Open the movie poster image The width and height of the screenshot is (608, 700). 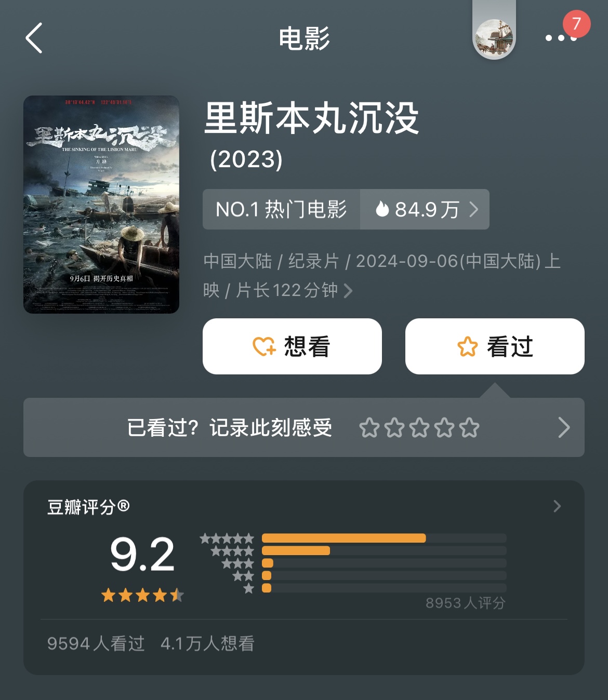(101, 205)
